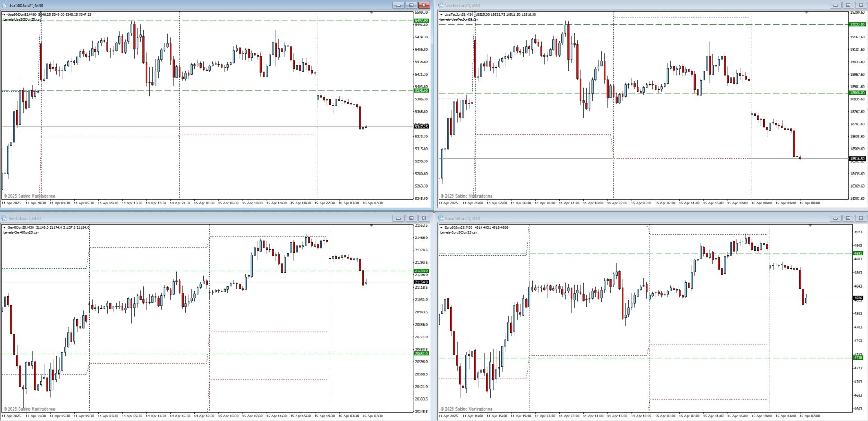Screen dimensions: 868x421
Task: Maximize the UsaTecJun25 chart window
Action: point(848,5)
